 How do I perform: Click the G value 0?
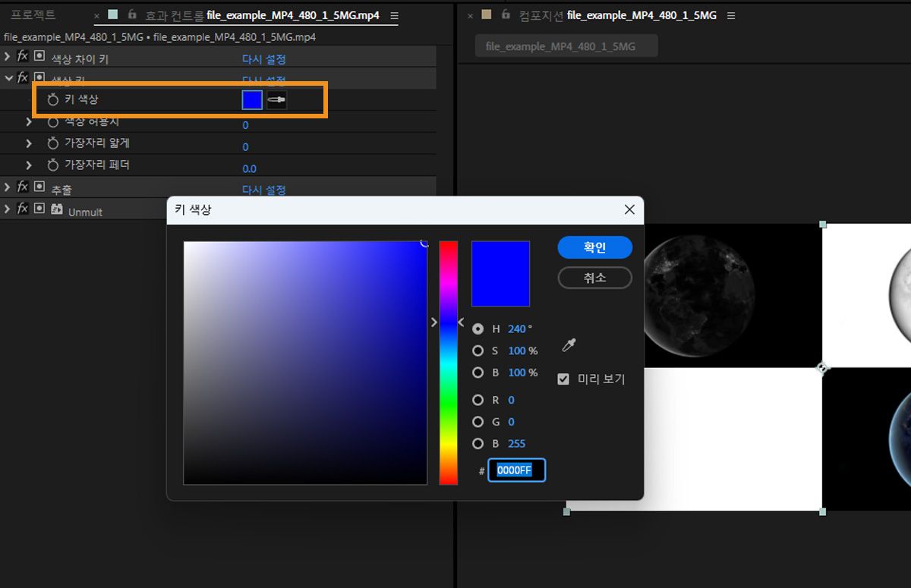click(511, 422)
